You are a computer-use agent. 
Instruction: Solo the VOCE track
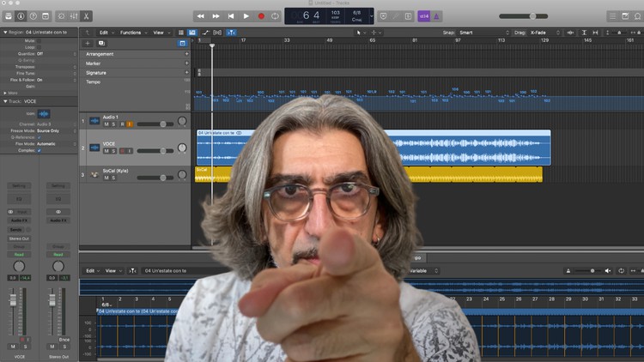[113, 151]
